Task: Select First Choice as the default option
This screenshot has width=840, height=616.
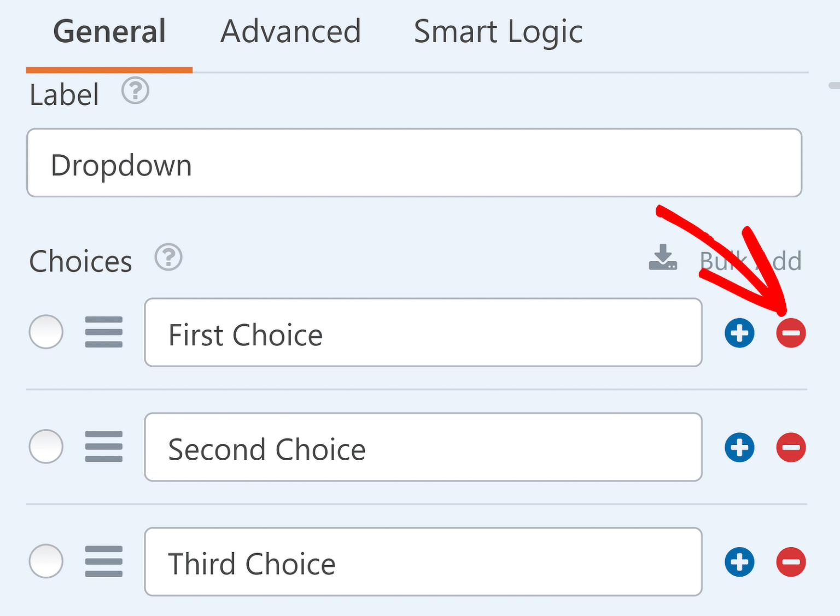Action: click(x=46, y=332)
